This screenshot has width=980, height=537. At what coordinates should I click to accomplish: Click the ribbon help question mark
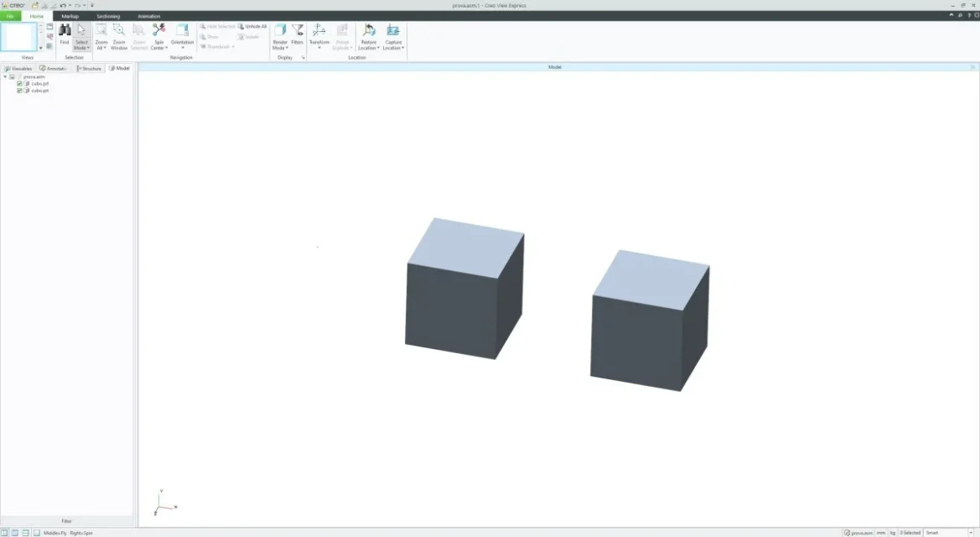[x=969, y=16]
